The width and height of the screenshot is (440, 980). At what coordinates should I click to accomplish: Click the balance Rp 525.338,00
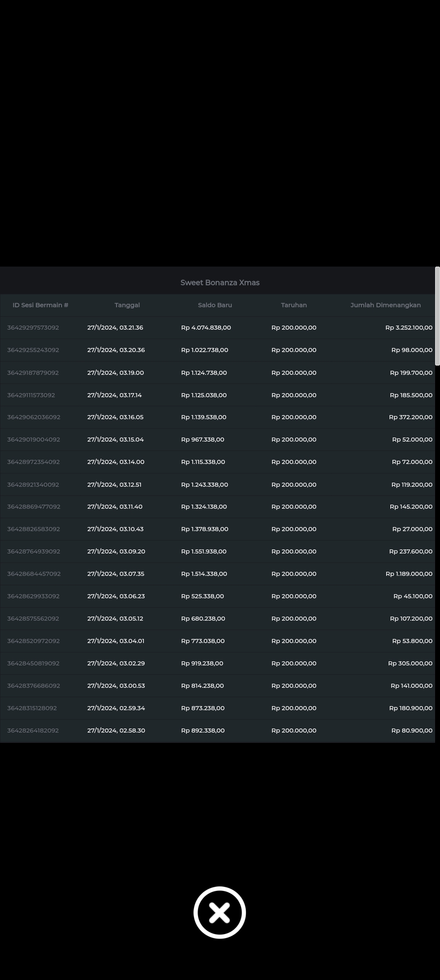(202, 596)
